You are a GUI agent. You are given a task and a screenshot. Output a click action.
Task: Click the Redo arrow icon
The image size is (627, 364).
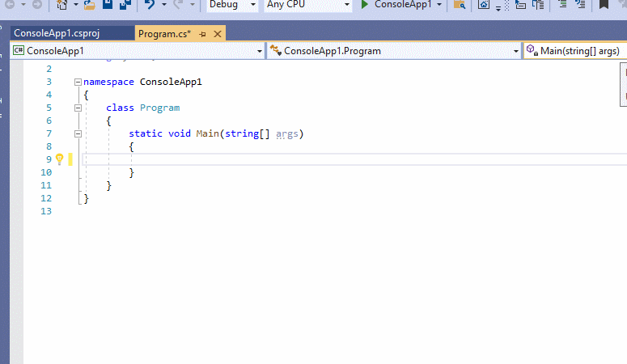178,4
